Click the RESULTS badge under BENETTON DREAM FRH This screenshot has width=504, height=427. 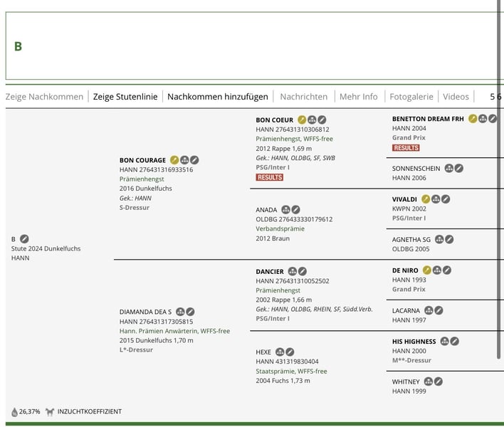[406, 148]
